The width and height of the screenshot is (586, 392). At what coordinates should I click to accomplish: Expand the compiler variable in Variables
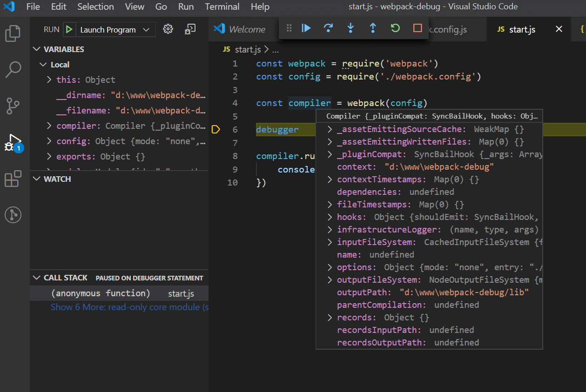click(x=49, y=126)
